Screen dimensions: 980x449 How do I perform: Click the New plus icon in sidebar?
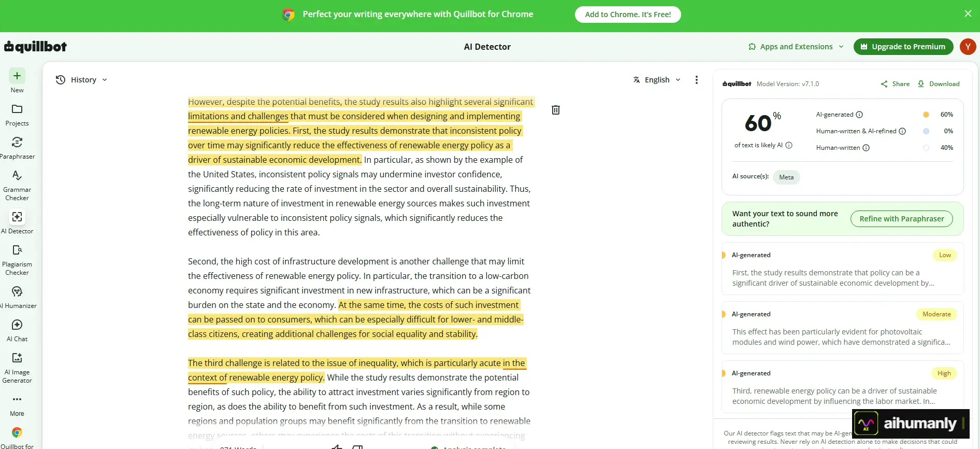[x=17, y=76]
